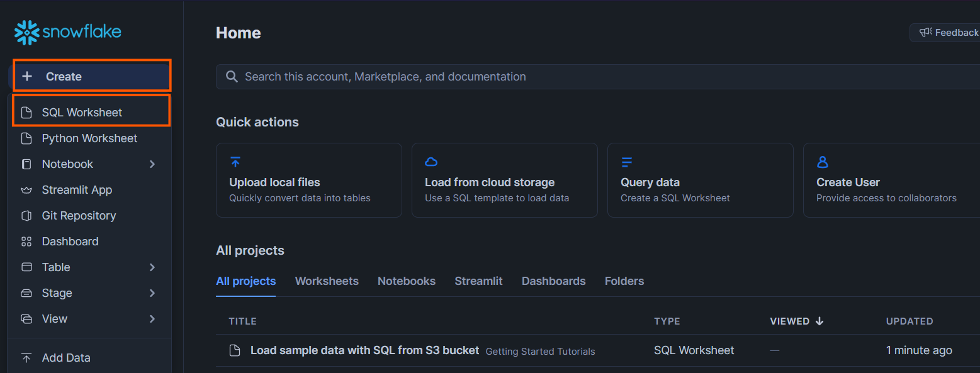Click the search magnifier icon
This screenshot has height=373, width=980.
point(232,77)
